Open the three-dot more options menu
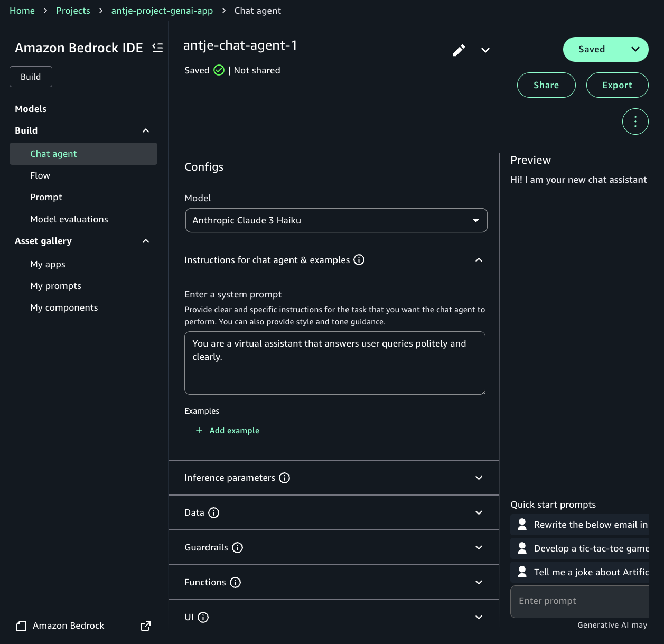Image resolution: width=664 pixels, height=644 pixels. pos(635,122)
